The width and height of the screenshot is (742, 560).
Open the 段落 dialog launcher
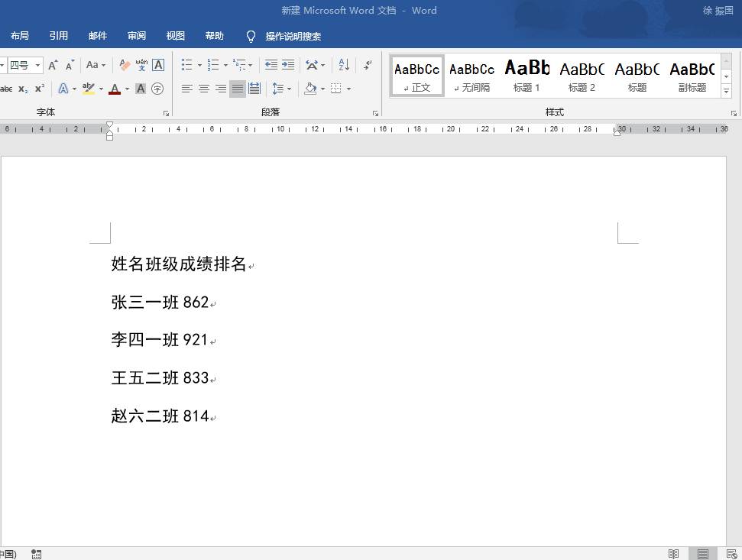(x=375, y=114)
